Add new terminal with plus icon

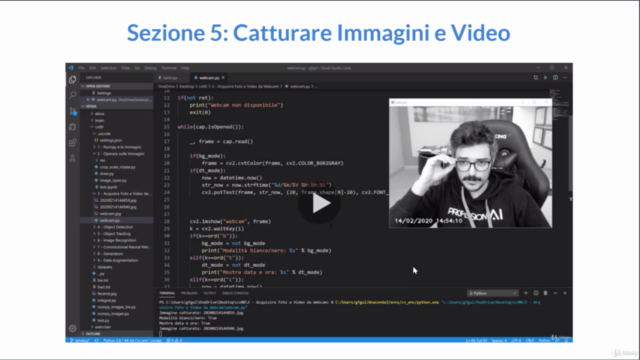click(x=526, y=293)
